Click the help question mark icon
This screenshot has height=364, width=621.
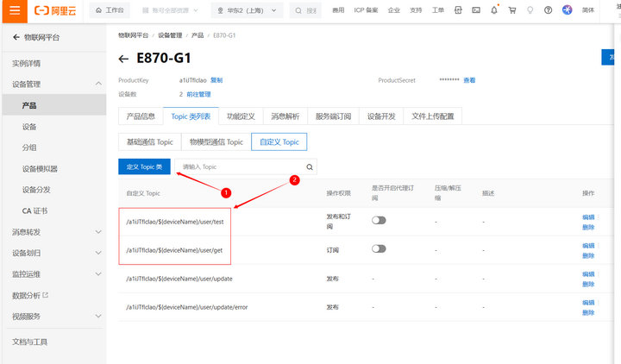tap(549, 10)
